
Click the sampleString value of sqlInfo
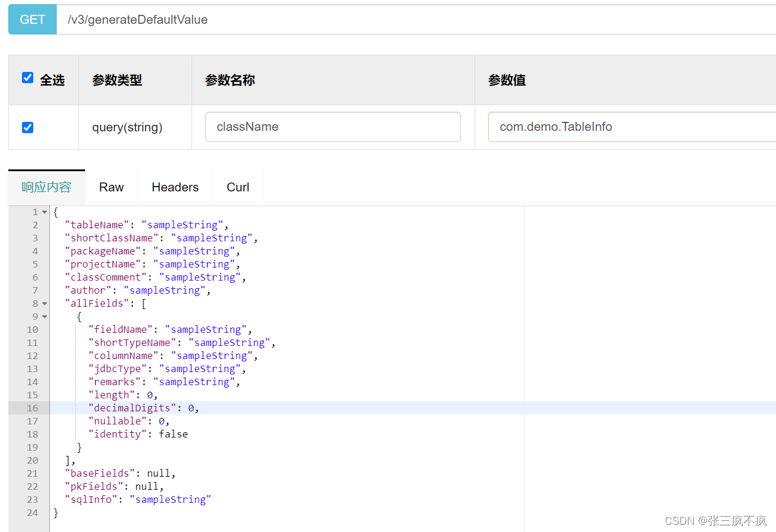click(171, 499)
